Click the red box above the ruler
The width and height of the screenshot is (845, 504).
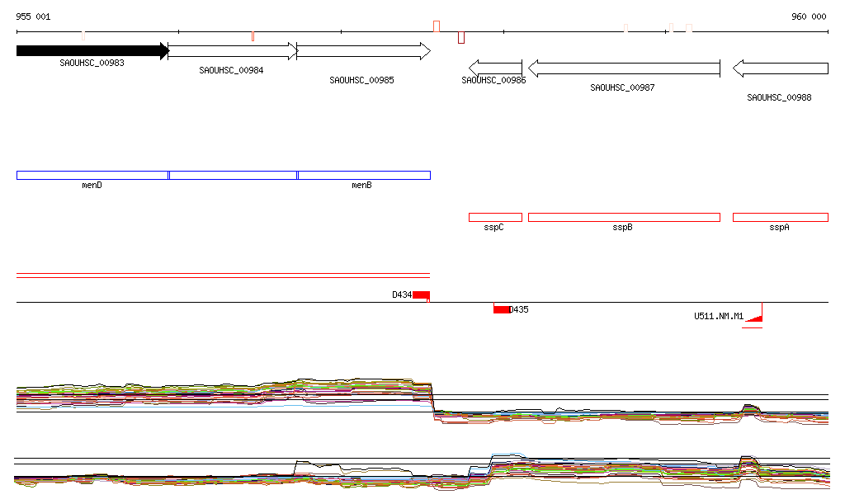point(437,26)
